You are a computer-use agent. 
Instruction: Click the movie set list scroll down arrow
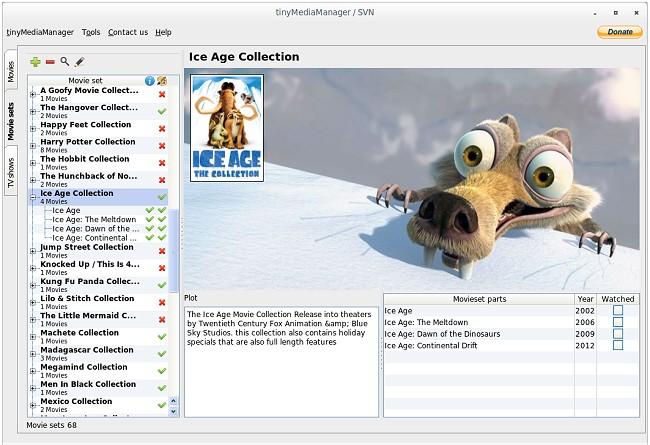pos(173,411)
